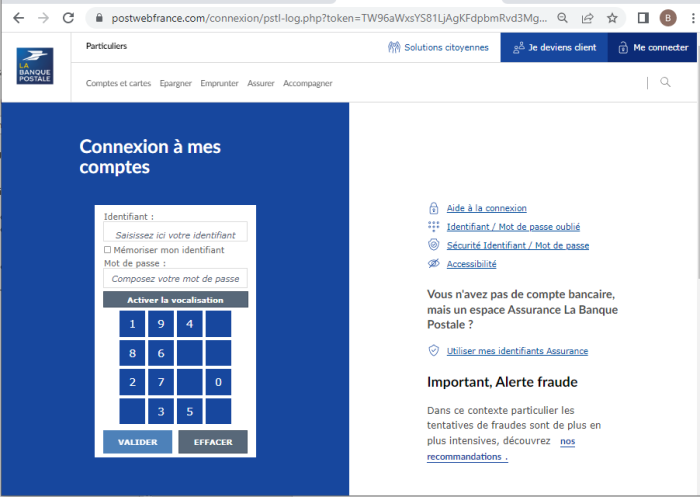This screenshot has width=700, height=497.
Task: Open the browser three-dot menu
Action: (692, 18)
